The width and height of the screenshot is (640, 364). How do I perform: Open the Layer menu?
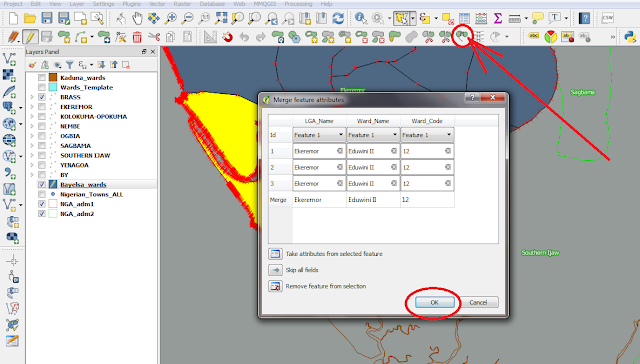(76, 4)
